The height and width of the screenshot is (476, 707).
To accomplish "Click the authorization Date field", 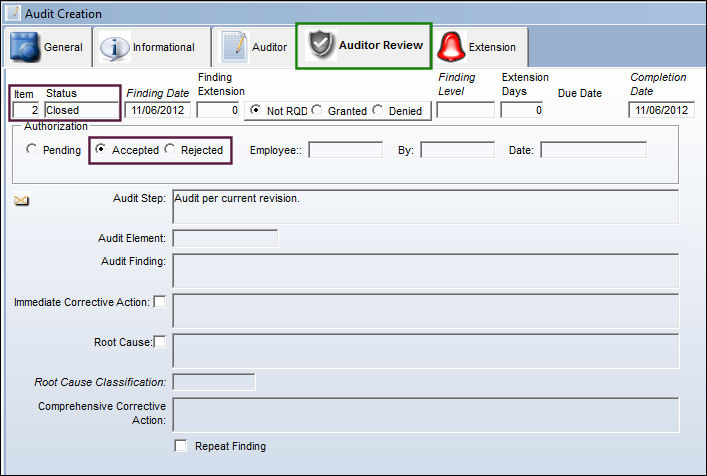I will [x=593, y=150].
